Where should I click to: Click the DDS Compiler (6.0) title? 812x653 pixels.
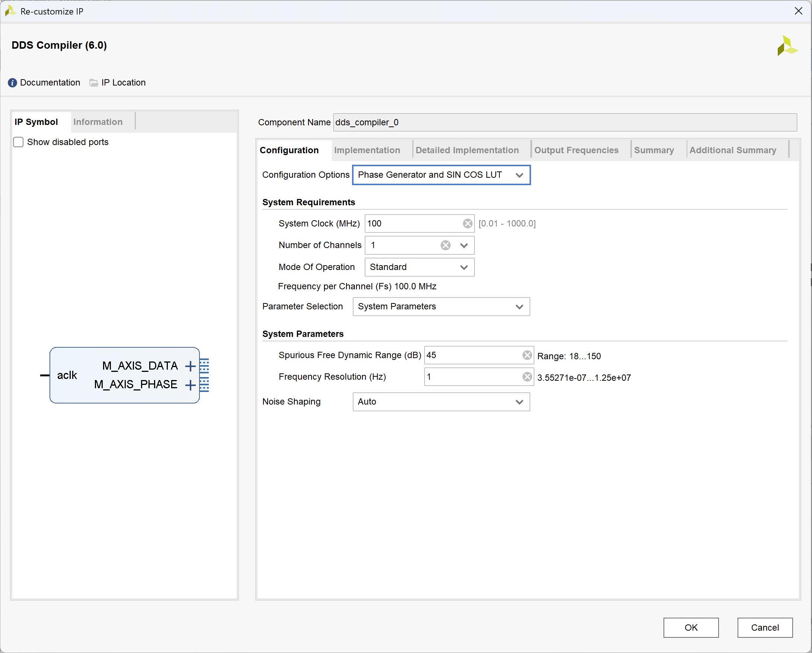coord(59,45)
